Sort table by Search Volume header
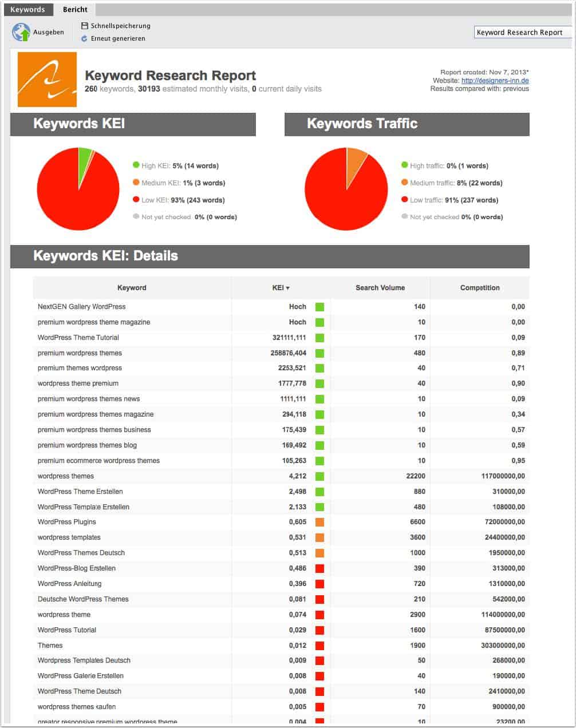 (380, 288)
